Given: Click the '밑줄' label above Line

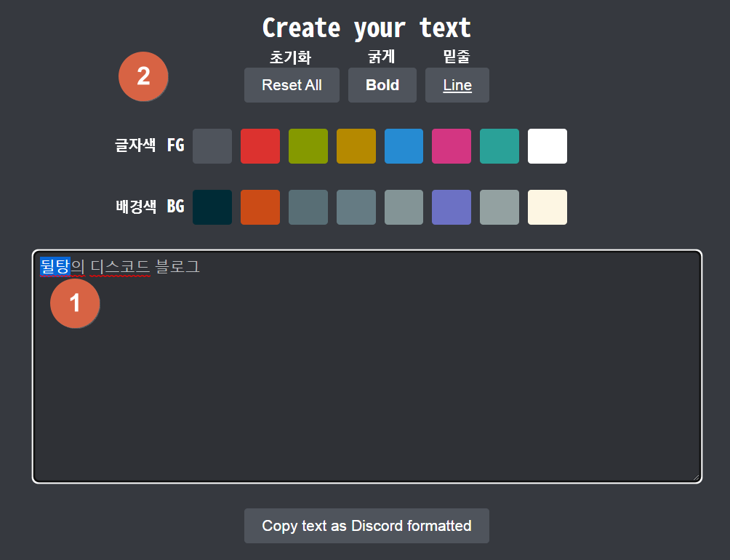Looking at the screenshot, I should click(x=457, y=57).
